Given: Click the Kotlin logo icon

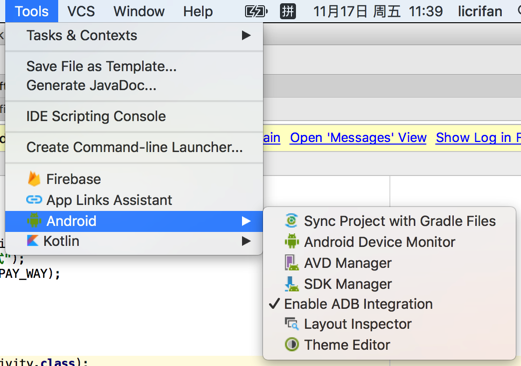Looking at the screenshot, I should (x=33, y=241).
